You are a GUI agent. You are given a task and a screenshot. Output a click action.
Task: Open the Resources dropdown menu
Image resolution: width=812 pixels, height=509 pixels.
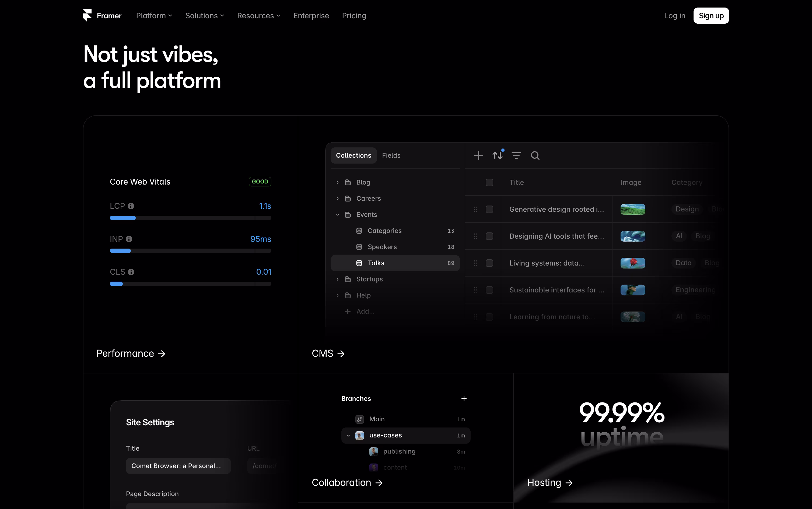[258, 16]
